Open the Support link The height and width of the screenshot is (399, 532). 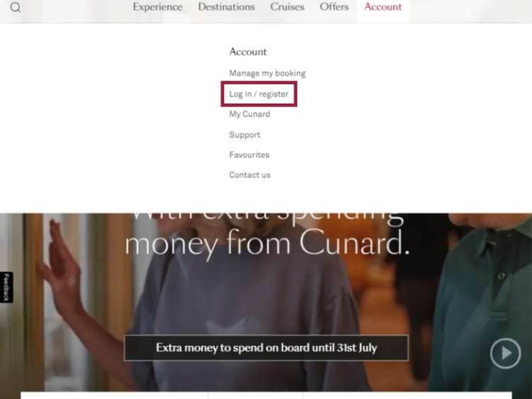tap(245, 135)
